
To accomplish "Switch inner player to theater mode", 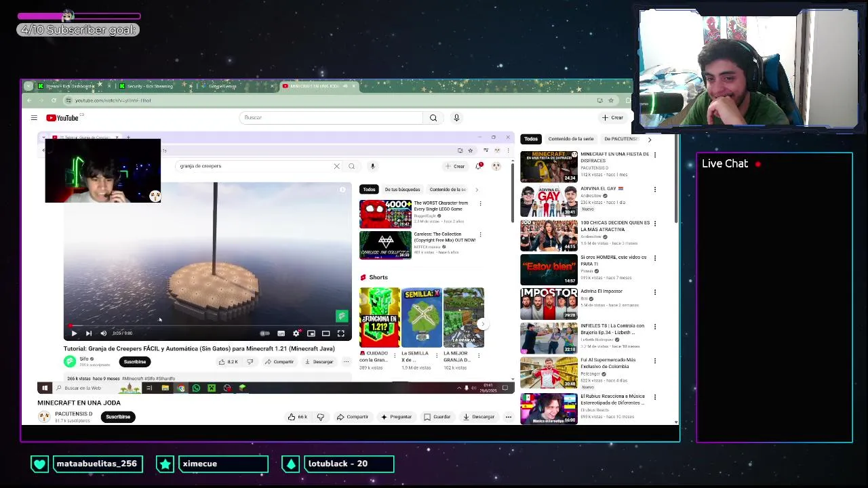I will click(x=325, y=333).
